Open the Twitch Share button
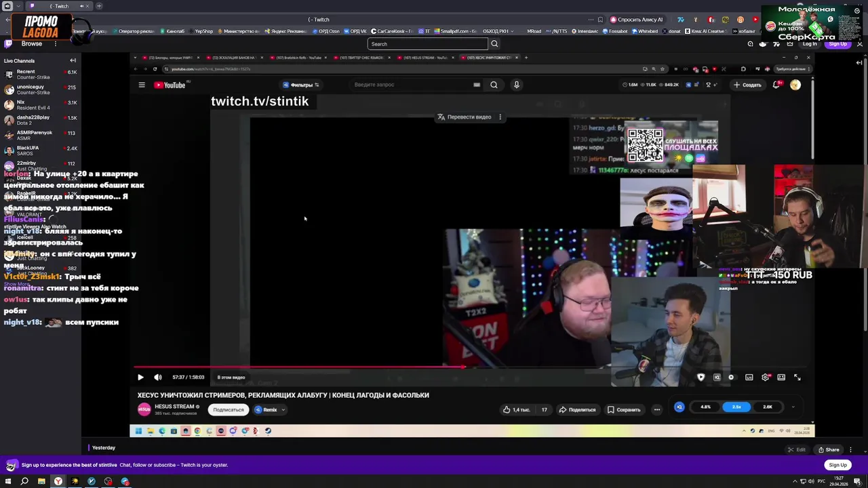This screenshot has width=868, height=488. click(829, 450)
